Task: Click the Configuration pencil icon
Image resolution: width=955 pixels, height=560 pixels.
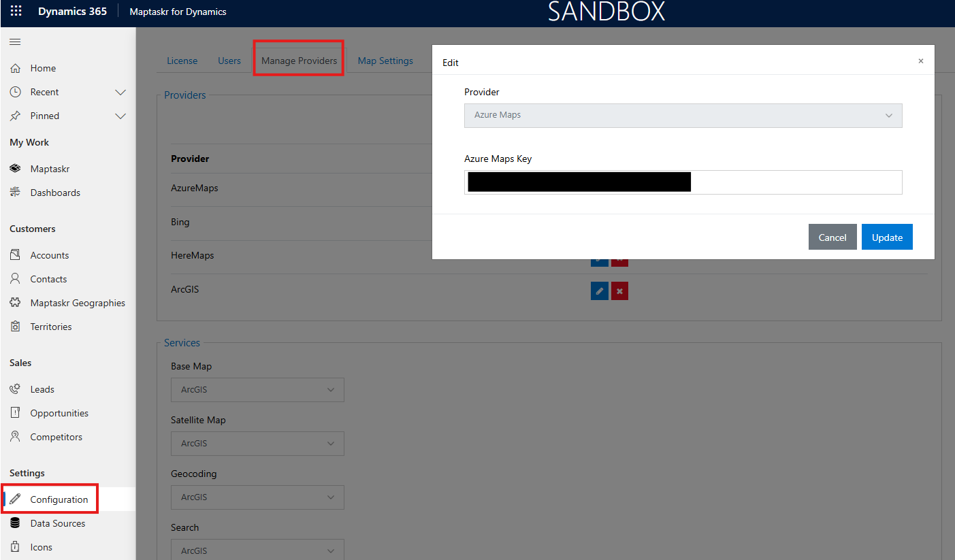Action: click(x=15, y=499)
